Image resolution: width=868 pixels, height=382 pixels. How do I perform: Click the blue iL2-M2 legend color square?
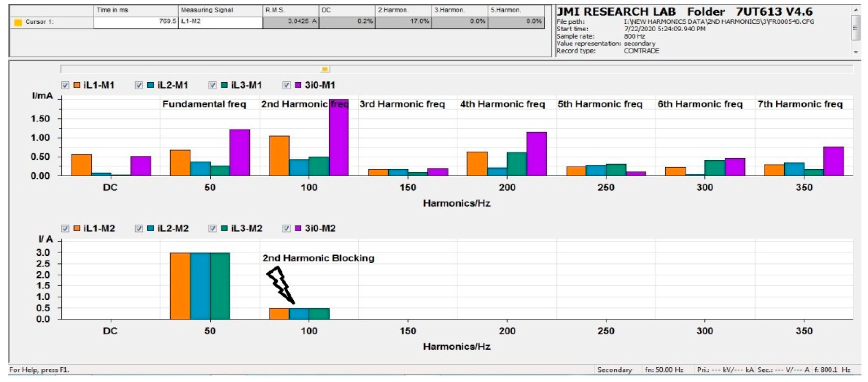click(151, 228)
